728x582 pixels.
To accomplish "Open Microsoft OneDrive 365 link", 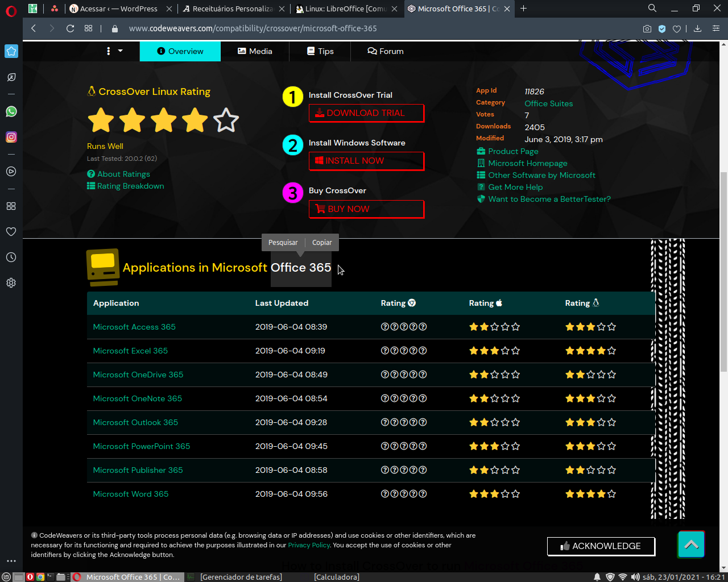I will coord(138,375).
